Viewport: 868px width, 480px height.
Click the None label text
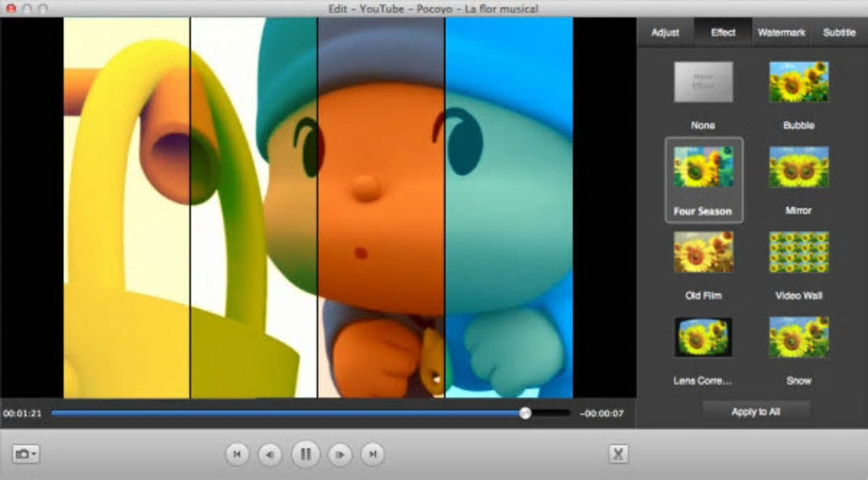pos(702,125)
